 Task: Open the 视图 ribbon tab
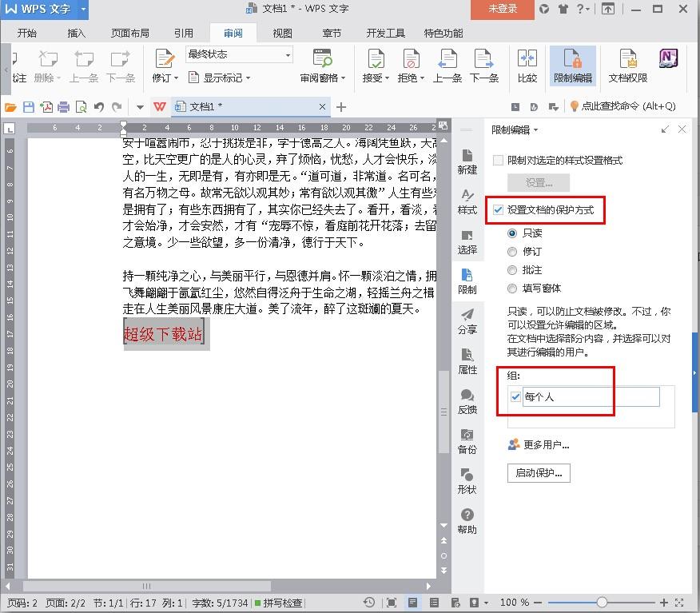tap(282, 34)
